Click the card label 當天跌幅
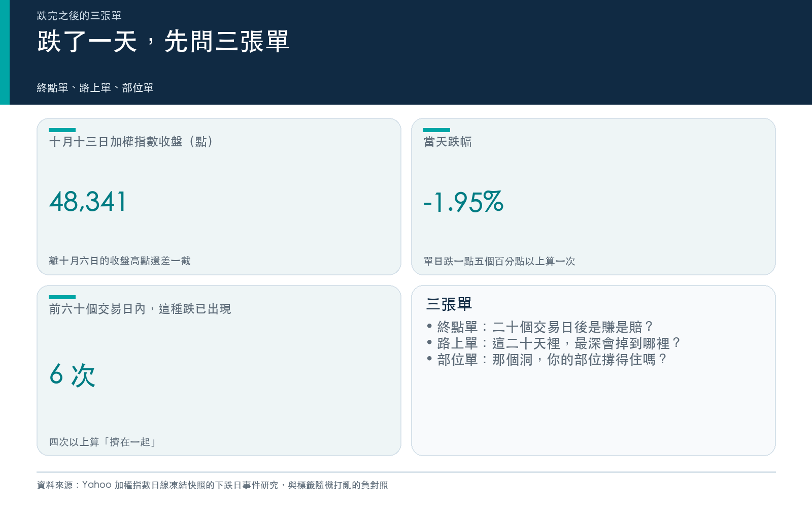The image size is (812, 508). click(448, 142)
